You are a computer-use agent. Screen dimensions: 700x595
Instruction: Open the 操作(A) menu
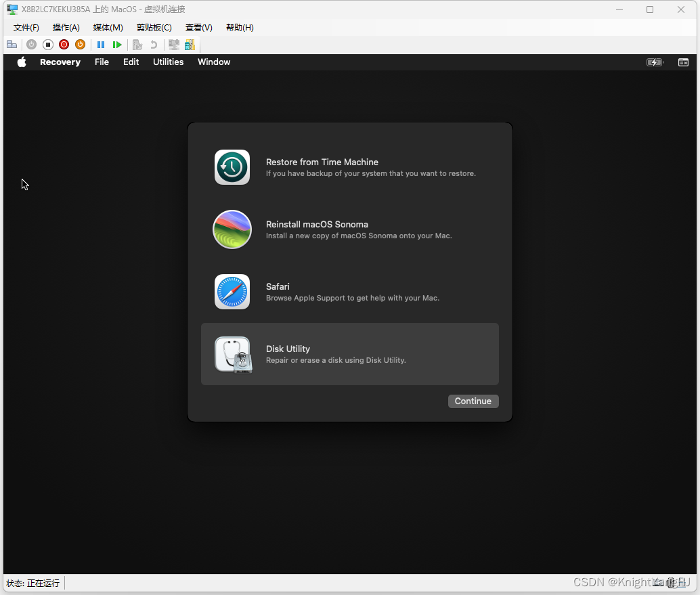tap(66, 28)
